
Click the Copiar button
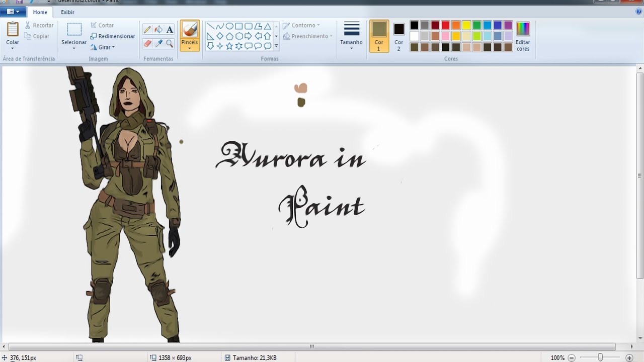click(x=37, y=36)
